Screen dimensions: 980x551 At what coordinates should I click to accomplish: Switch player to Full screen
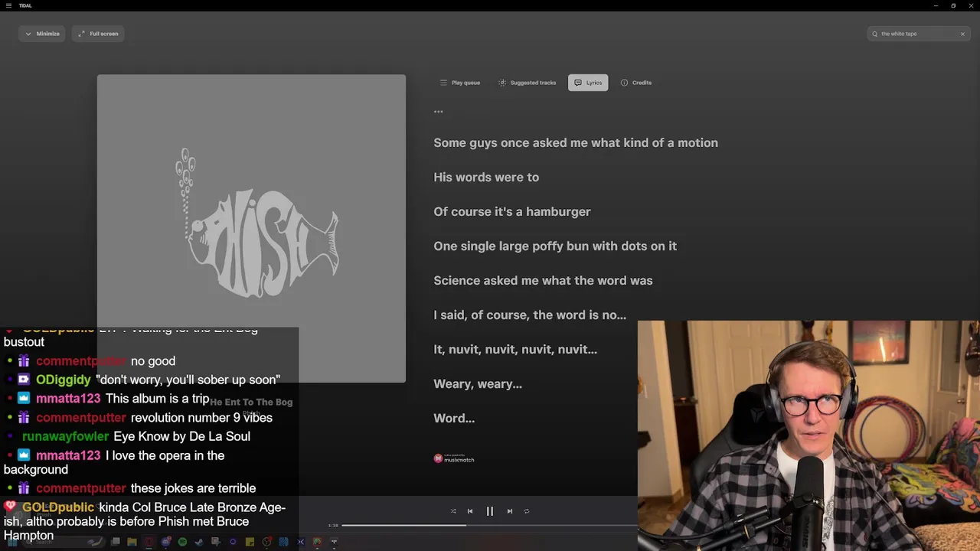(x=98, y=34)
